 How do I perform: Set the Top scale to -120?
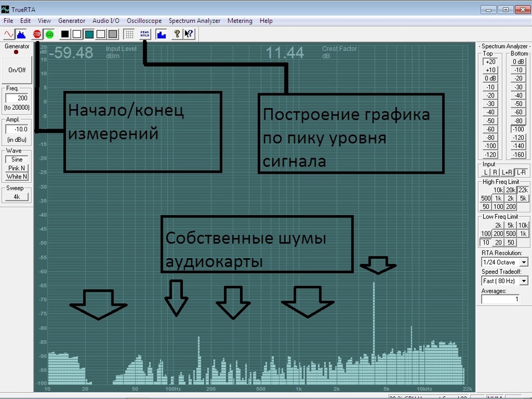(490, 155)
